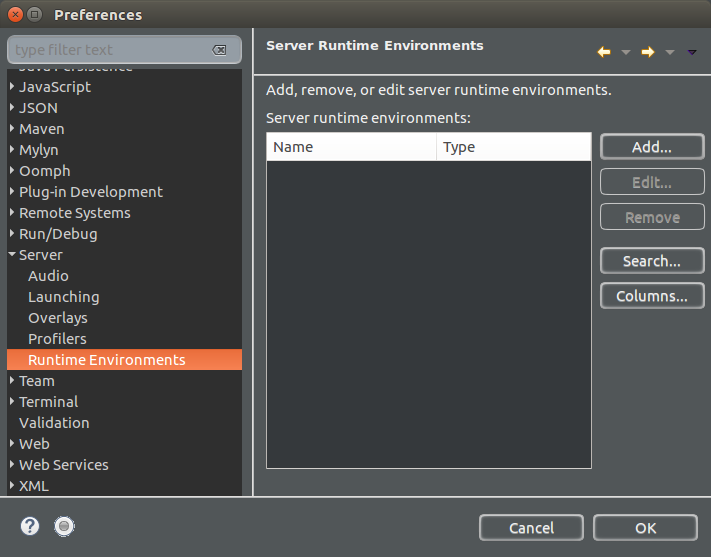Screen dimensions: 711x557
Task: Open the Validation preferences page
Action: pos(54,423)
